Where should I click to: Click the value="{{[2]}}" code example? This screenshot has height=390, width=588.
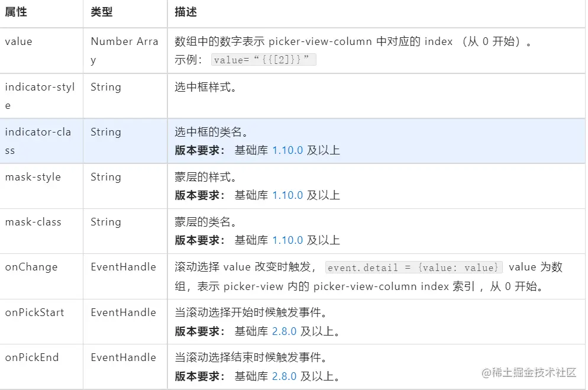[x=264, y=60]
